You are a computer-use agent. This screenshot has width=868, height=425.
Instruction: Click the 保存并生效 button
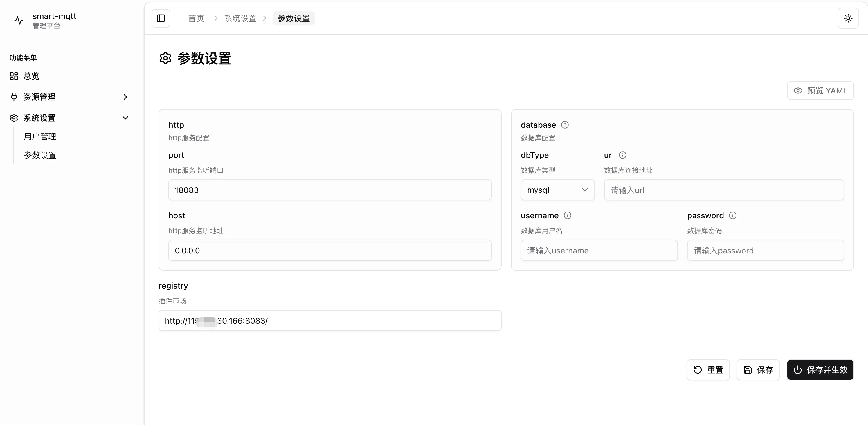pos(820,370)
